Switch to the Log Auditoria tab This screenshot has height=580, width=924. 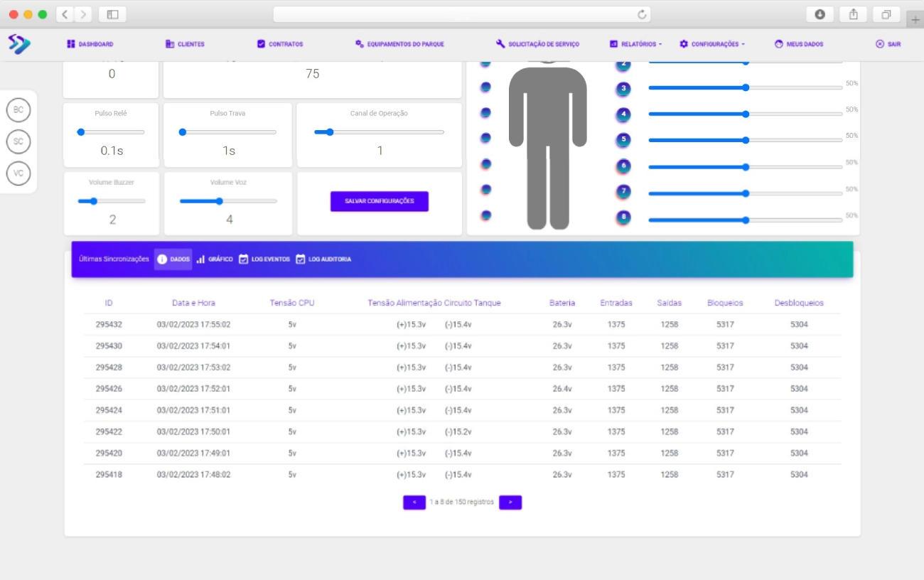323,259
